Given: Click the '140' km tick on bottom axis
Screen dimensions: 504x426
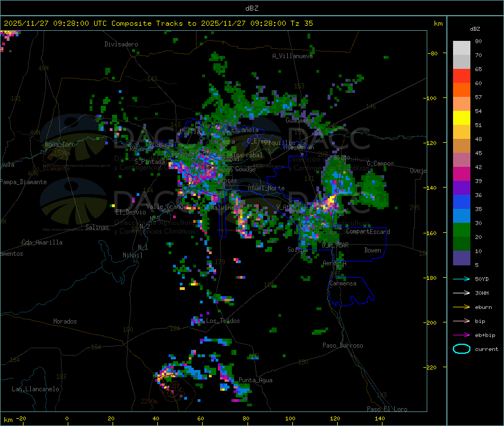Looking at the screenshot, I should pyautogui.click(x=380, y=418).
